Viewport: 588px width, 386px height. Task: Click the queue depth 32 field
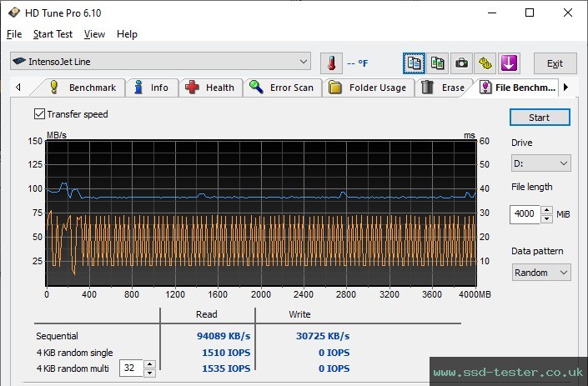click(x=131, y=368)
